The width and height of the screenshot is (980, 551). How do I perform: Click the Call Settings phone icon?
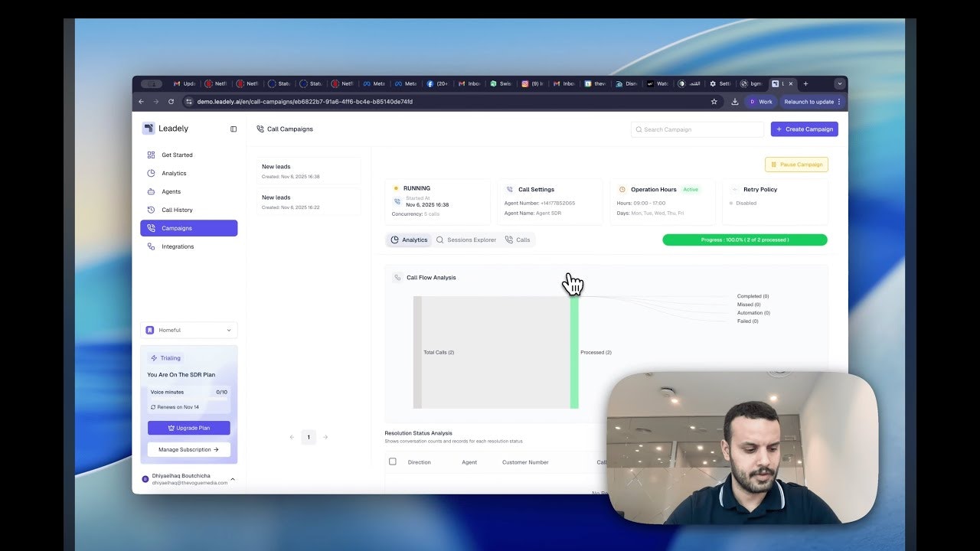point(510,189)
